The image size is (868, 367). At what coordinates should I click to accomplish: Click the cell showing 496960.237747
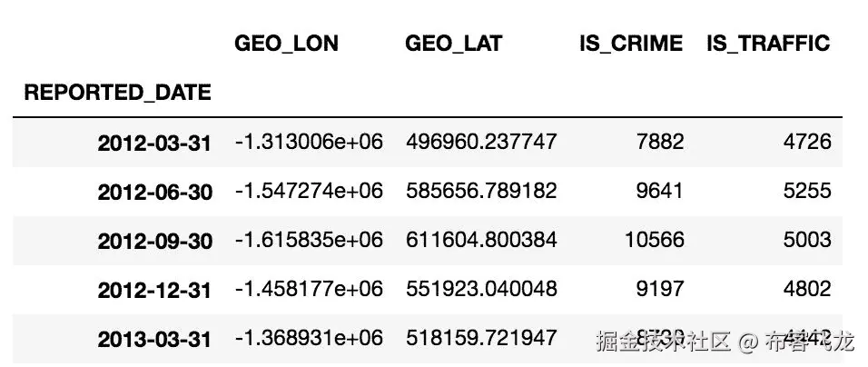[x=481, y=142]
